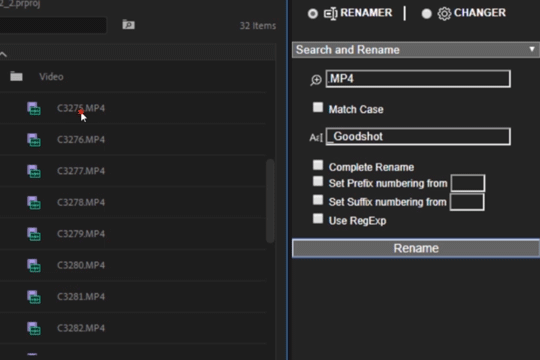Click the find-in-bin search folder icon
Image resolution: width=540 pixels, height=360 pixels.
pyautogui.click(x=128, y=25)
